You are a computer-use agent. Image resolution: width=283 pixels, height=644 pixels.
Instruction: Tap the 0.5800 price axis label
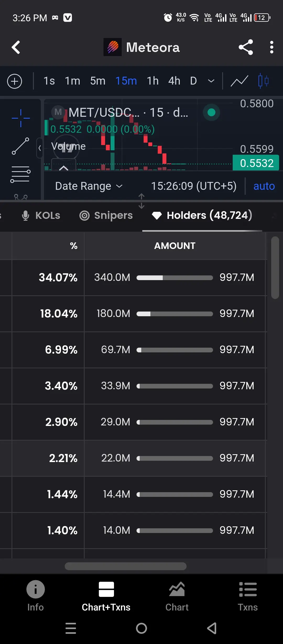(x=257, y=104)
